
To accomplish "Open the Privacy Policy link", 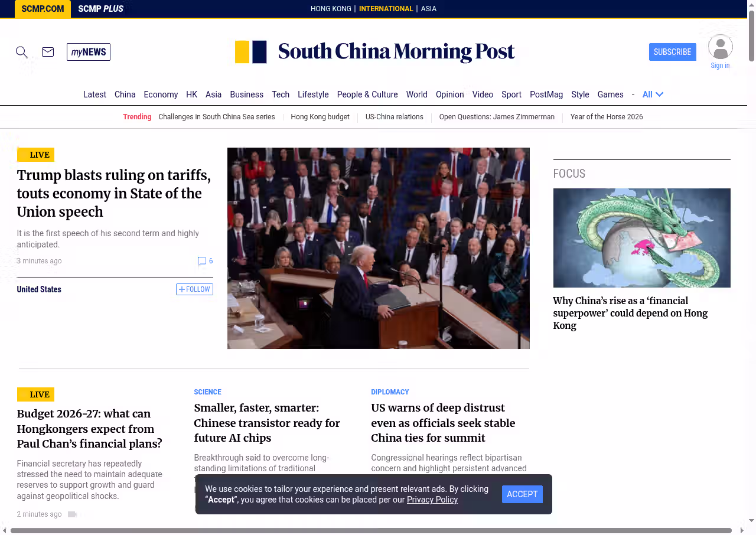I will [432, 500].
